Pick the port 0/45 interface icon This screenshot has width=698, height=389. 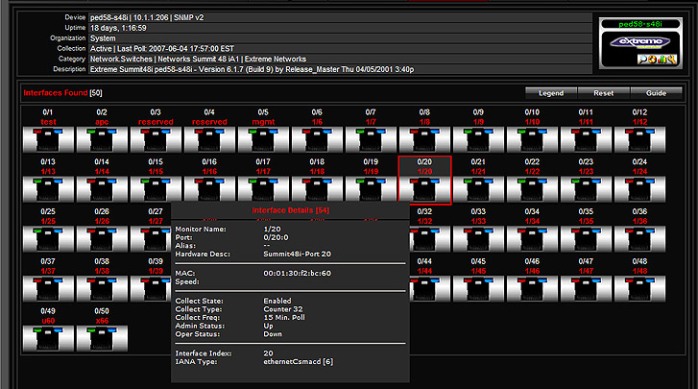[479, 289]
